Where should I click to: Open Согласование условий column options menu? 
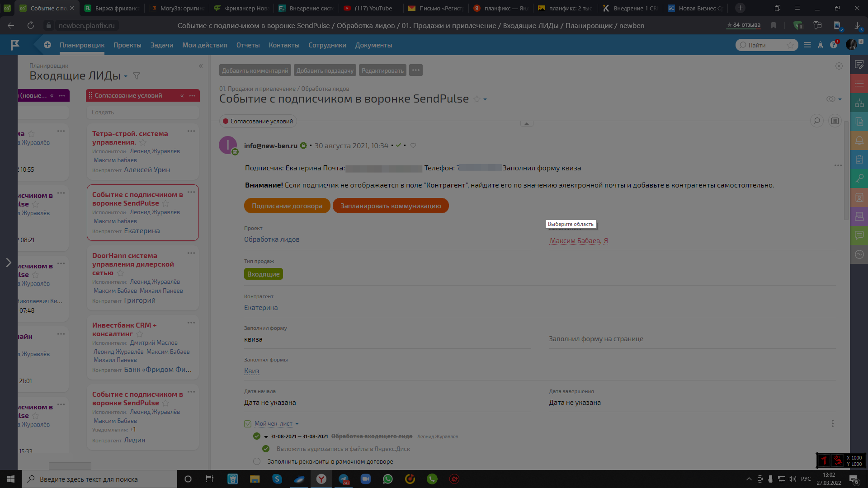[192, 95]
